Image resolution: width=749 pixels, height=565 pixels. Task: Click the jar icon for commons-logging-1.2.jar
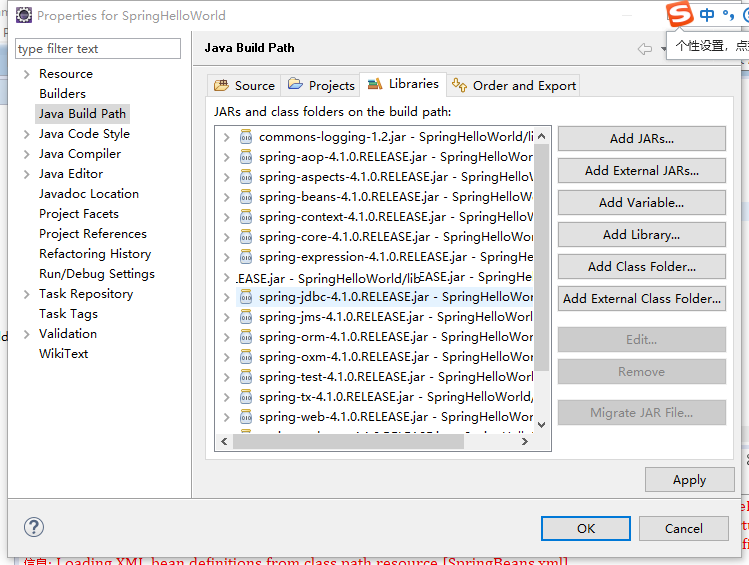pos(246,137)
